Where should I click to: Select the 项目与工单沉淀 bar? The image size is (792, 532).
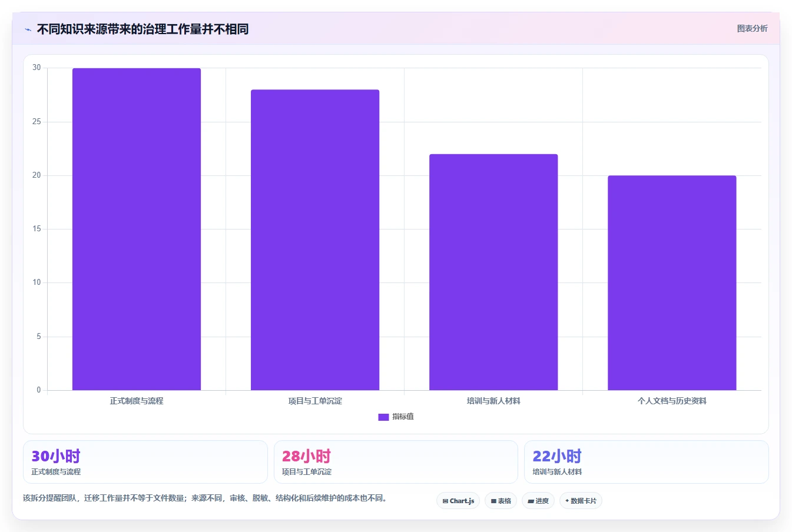[x=315, y=240]
